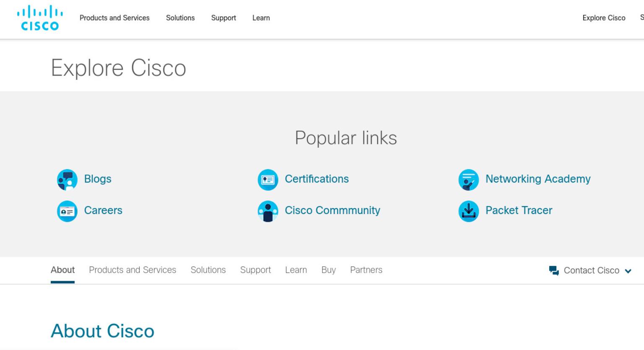Open the Support menu in top navigation
This screenshot has width=644, height=350.
(223, 18)
